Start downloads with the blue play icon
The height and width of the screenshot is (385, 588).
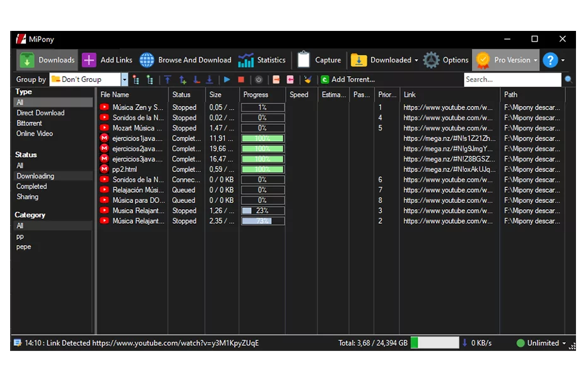coord(226,80)
